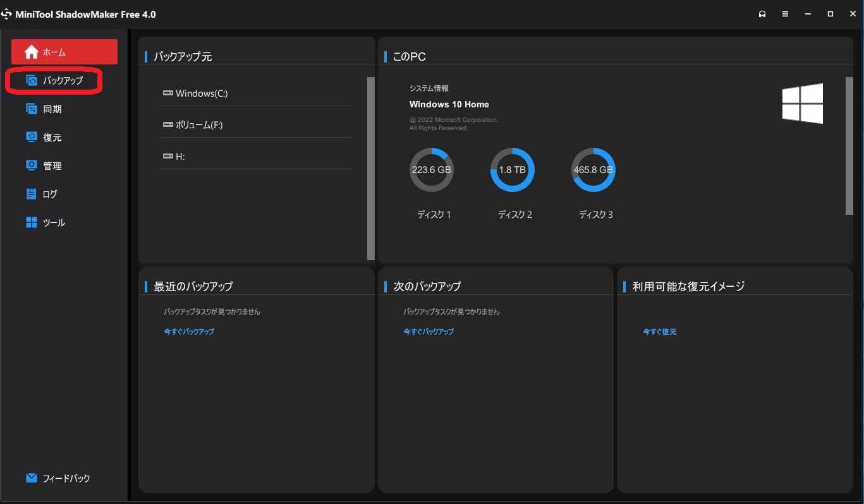This screenshot has height=504, width=864.
Task: Click the Windows logo in このPC panel
Action: click(803, 103)
